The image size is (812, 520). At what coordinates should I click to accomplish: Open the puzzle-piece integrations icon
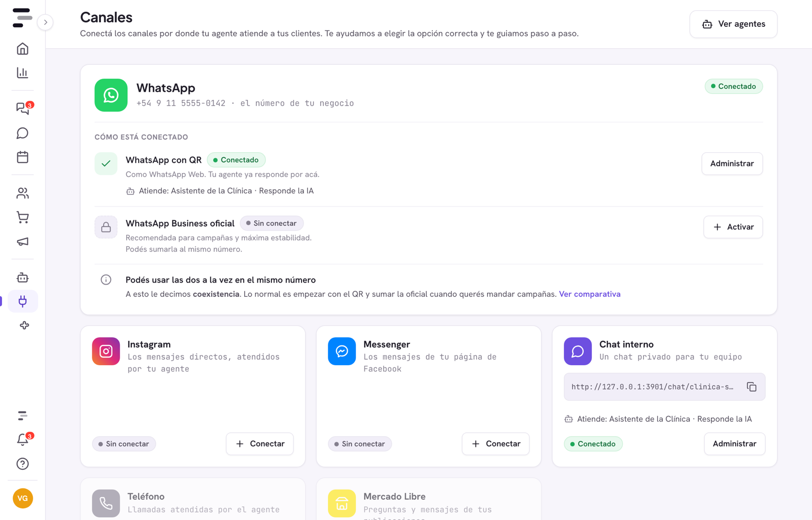(x=24, y=326)
